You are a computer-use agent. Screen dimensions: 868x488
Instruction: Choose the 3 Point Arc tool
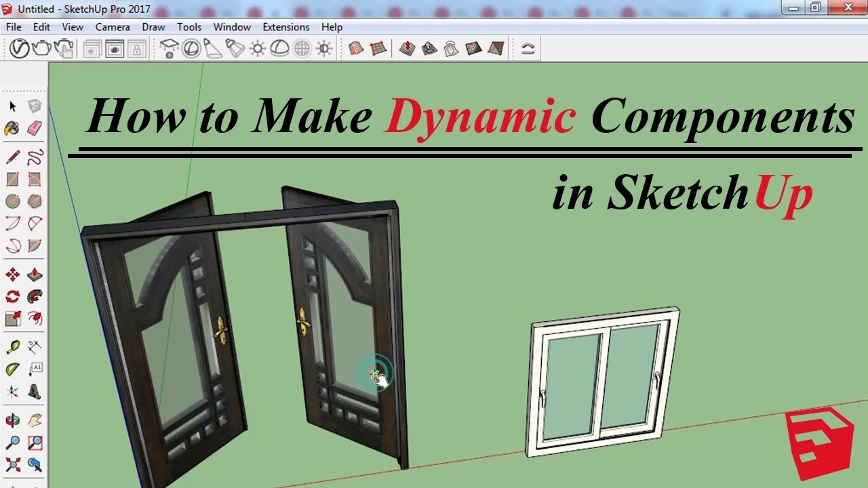[x=12, y=245]
